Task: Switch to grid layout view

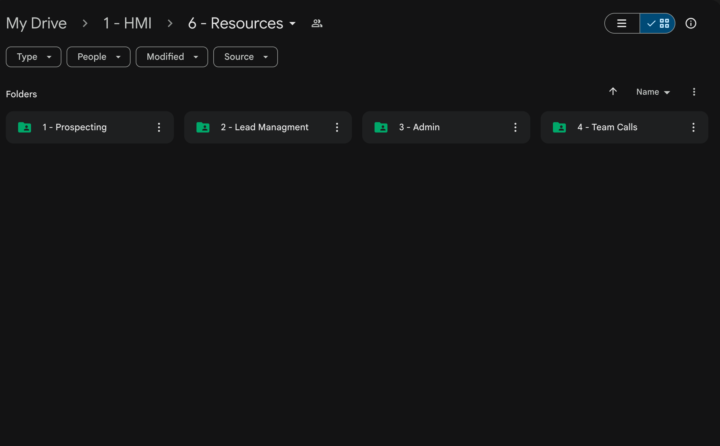Action: [658, 23]
